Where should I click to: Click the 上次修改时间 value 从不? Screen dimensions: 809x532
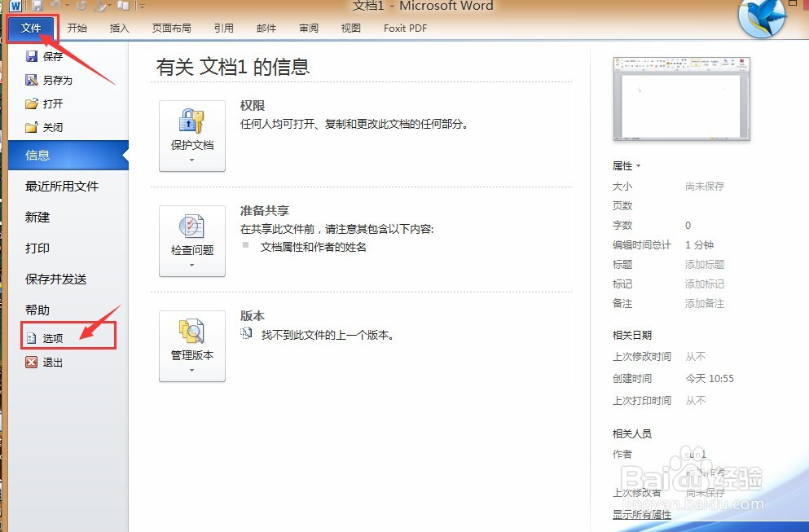[x=696, y=357]
